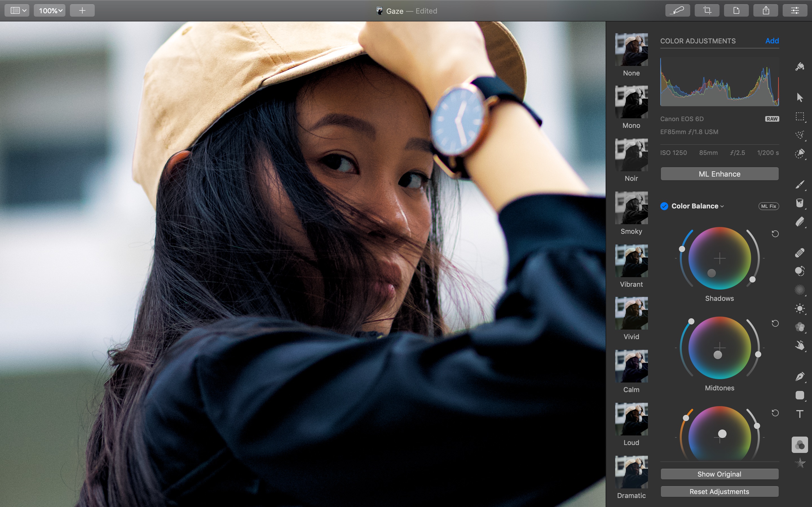Viewport: 812px width, 507px height.
Task: Click the paint bucket fill tool icon
Action: 800,203
